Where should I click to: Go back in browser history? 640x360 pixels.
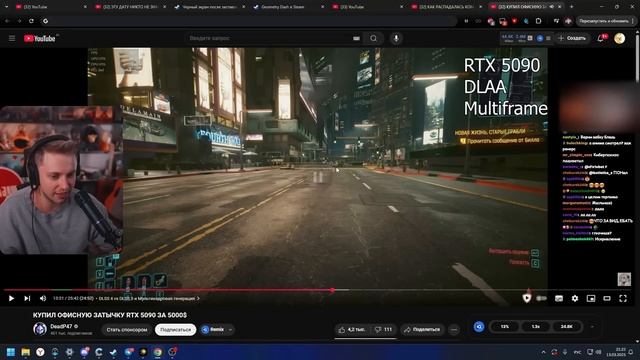[x=7, y=21]
